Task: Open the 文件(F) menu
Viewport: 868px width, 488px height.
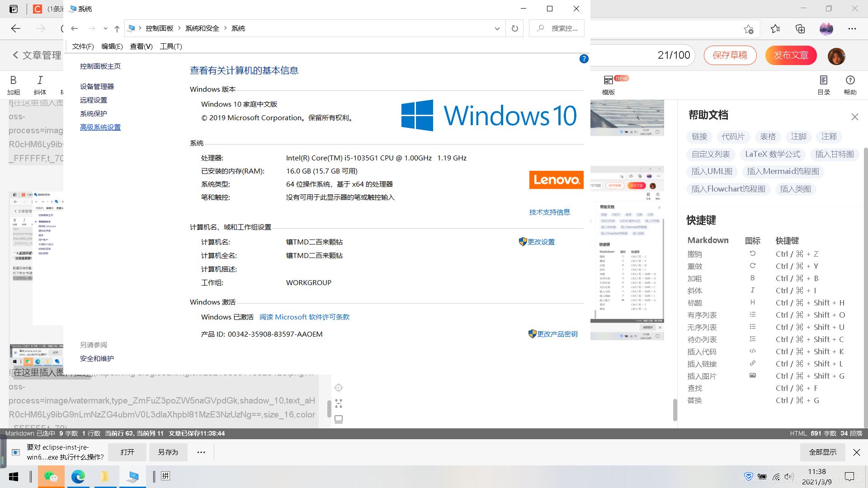Action: click(x=83, y=47)
